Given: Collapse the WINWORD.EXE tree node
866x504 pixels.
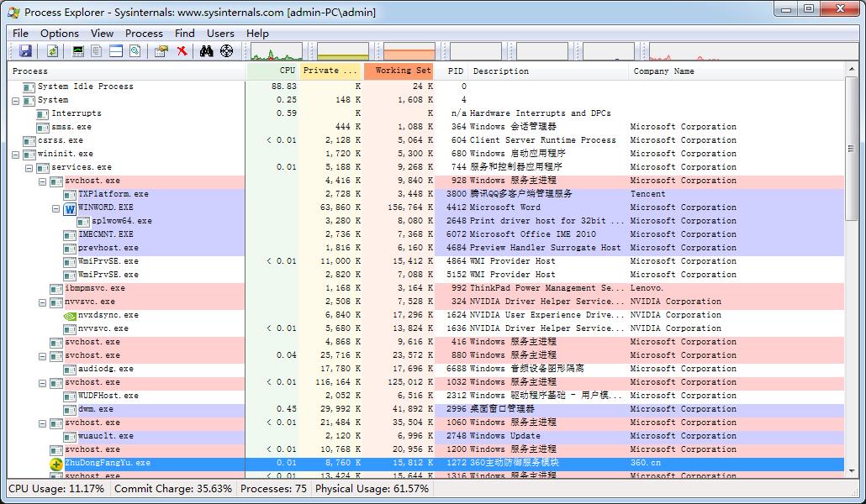Looking at the screenshot, I should click(x=56, y=207).
